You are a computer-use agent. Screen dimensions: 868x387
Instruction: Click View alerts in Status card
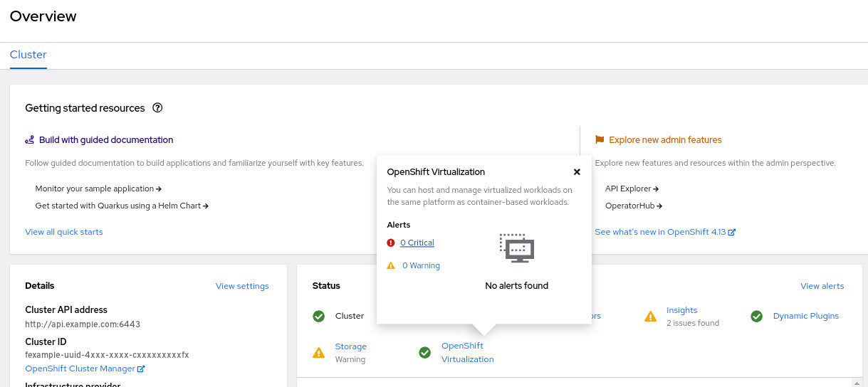(x=822, y=286)
